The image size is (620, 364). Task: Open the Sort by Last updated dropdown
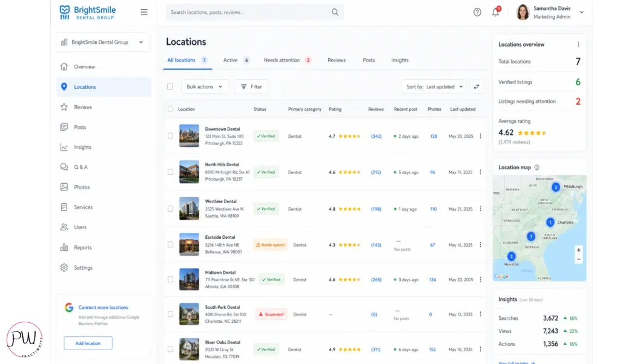(x=434, y=86)
